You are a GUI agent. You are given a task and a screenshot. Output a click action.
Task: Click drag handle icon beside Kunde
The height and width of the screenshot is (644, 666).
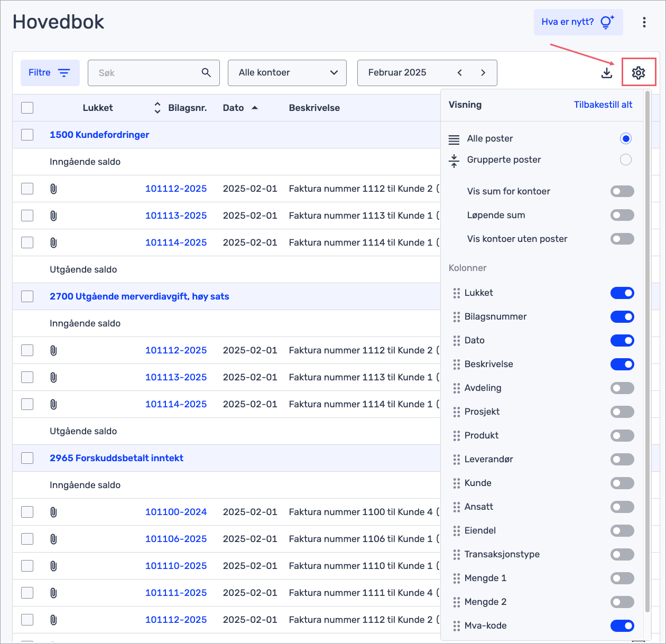point(457,483)
